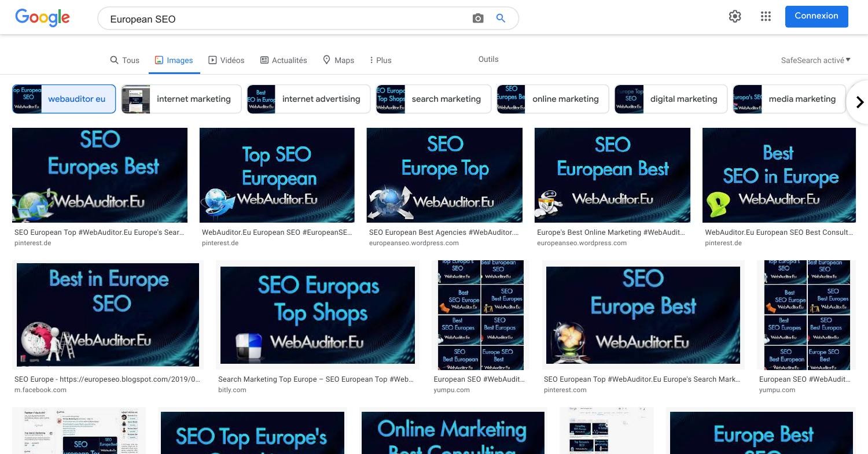Open the Google apps grid icon
Image resolution: width=868 pixels, height=454 pixels.
click(766, 16)
